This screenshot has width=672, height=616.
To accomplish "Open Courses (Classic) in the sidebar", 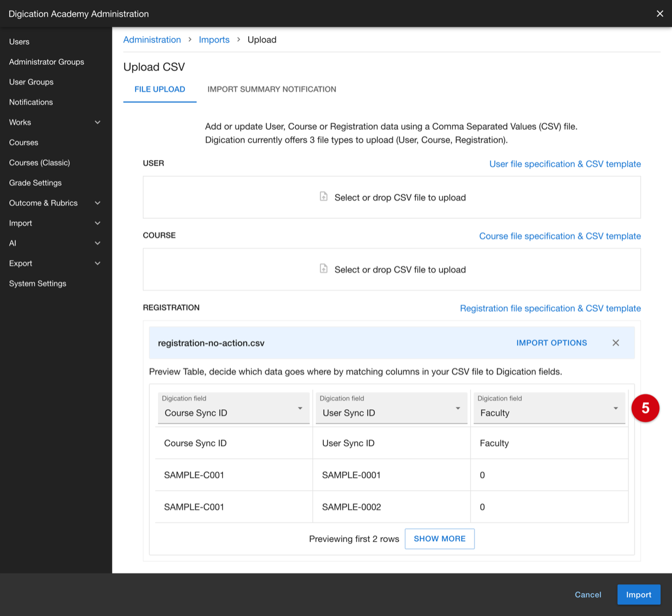I will [40, 163].
